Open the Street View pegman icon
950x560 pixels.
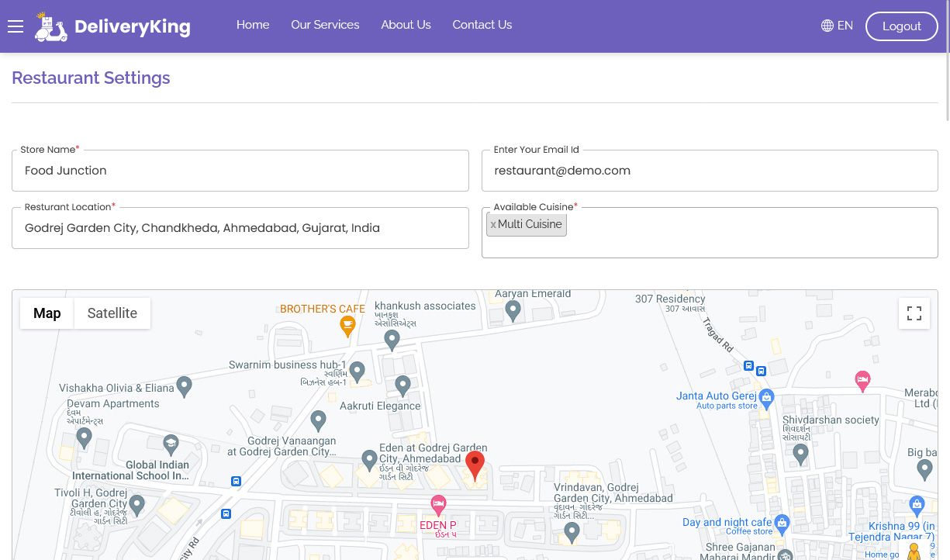coord(914,551)
